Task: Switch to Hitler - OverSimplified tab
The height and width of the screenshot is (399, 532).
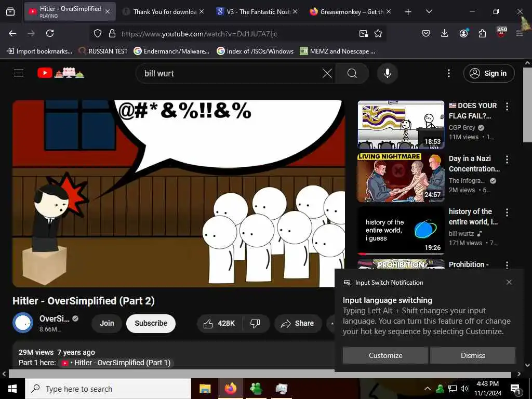Action: point(70,11)
